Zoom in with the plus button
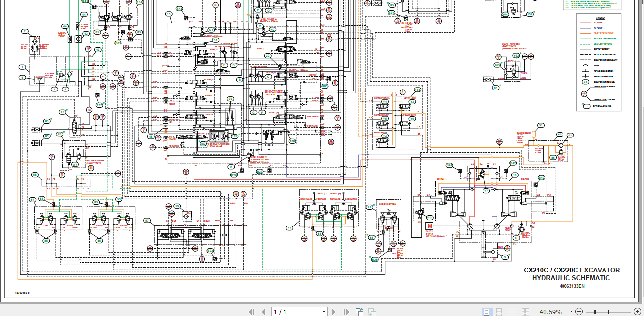 pos(638,312)
